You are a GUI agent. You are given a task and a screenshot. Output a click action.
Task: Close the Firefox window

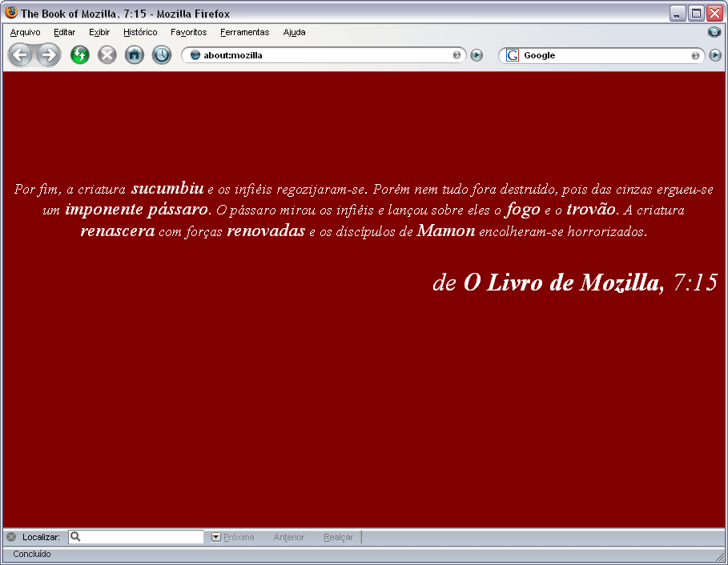click(x=714, y=14)
